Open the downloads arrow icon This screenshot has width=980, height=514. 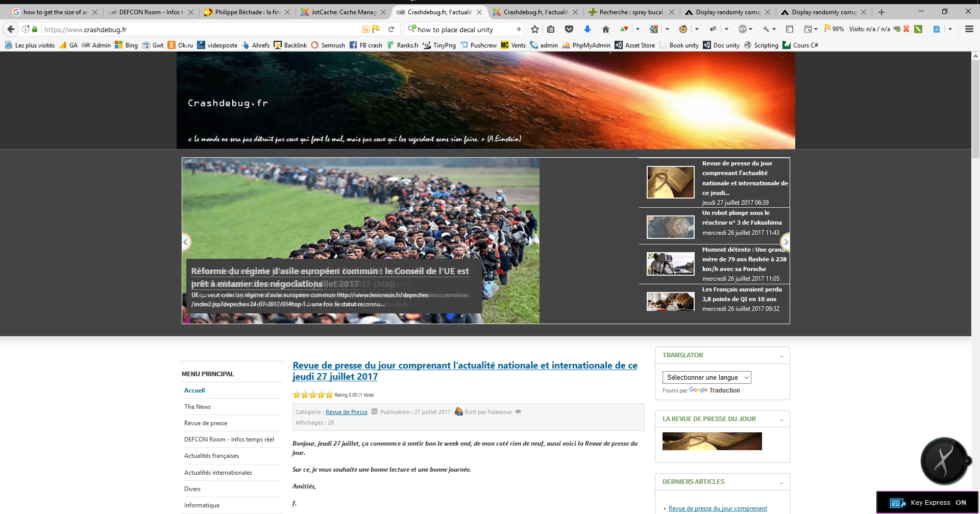587,29
